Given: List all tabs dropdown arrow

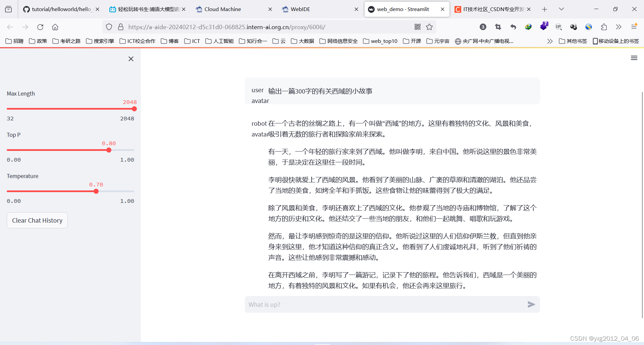Looking at the screenshot, I should [561, 9].
